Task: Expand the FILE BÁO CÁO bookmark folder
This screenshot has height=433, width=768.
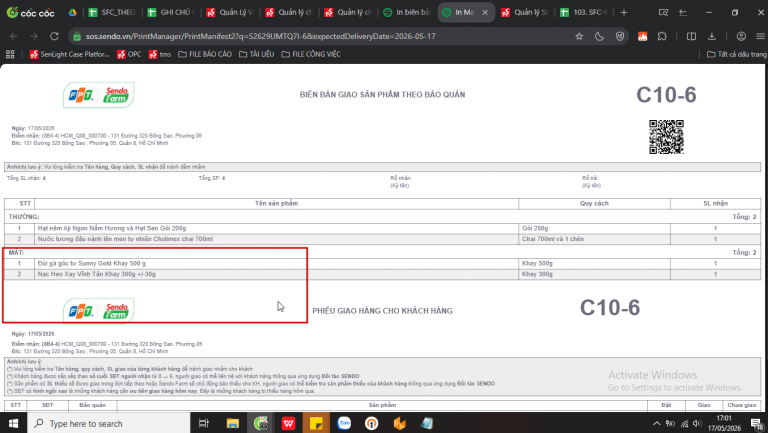Action: point(205,54)
